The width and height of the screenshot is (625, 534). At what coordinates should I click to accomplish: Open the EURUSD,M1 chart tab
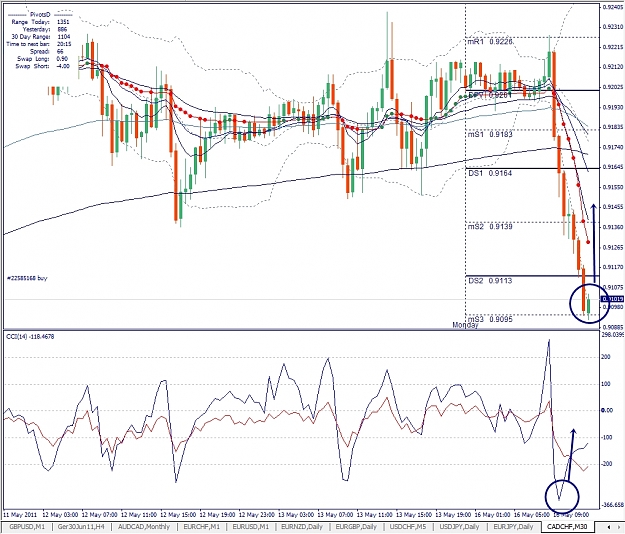[251, 527]
